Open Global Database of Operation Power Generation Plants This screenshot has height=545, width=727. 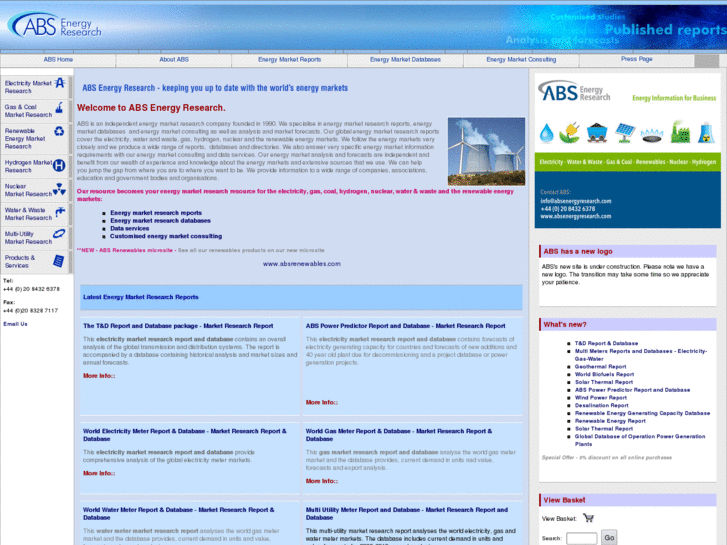(x=640, y=440)
